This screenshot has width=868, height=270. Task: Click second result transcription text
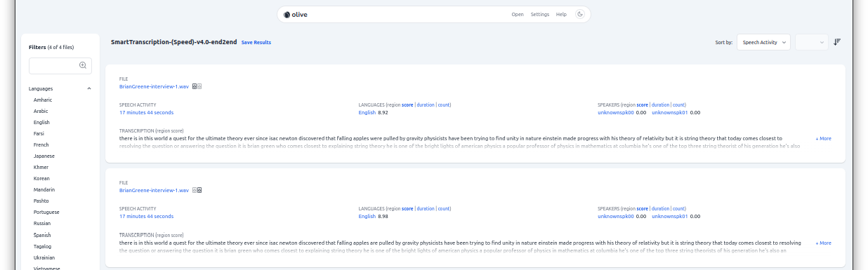[x=460, y=246]
